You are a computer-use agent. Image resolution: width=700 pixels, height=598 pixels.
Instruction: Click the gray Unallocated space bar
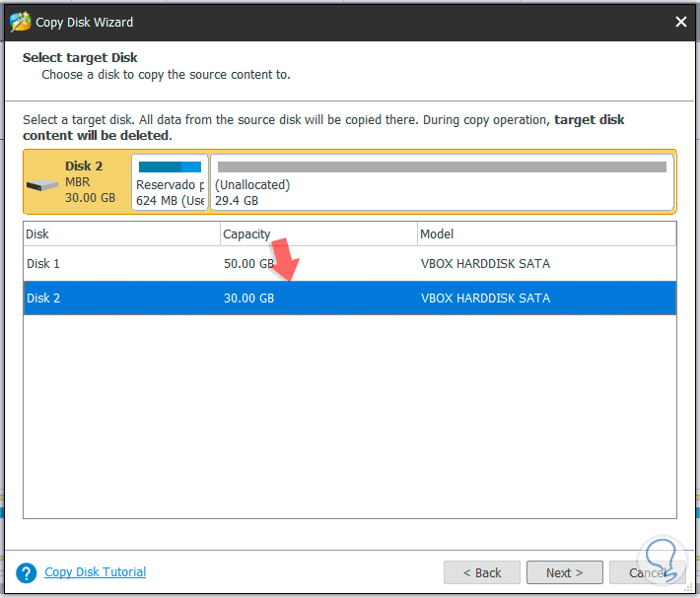coord(442,167)
